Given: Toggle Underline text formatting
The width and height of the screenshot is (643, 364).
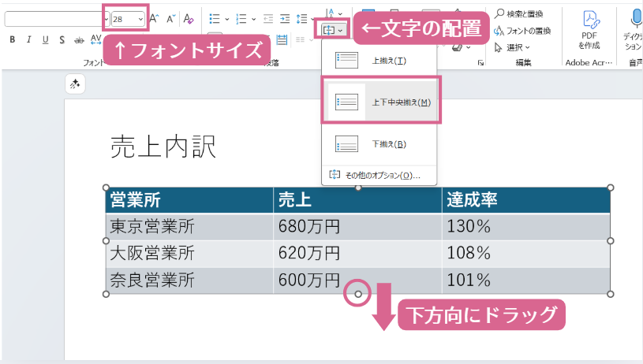Looking at the screenshot, I should click(x=44, y=40).
